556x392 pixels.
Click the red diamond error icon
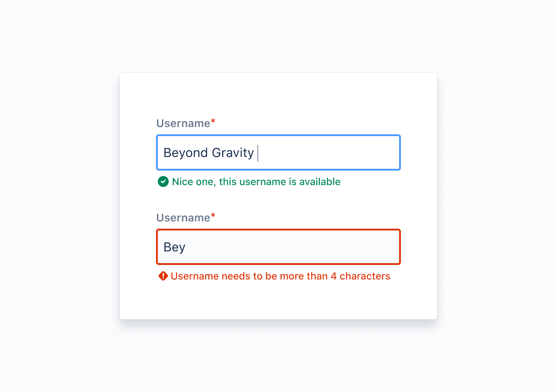(x=163, y=276)
